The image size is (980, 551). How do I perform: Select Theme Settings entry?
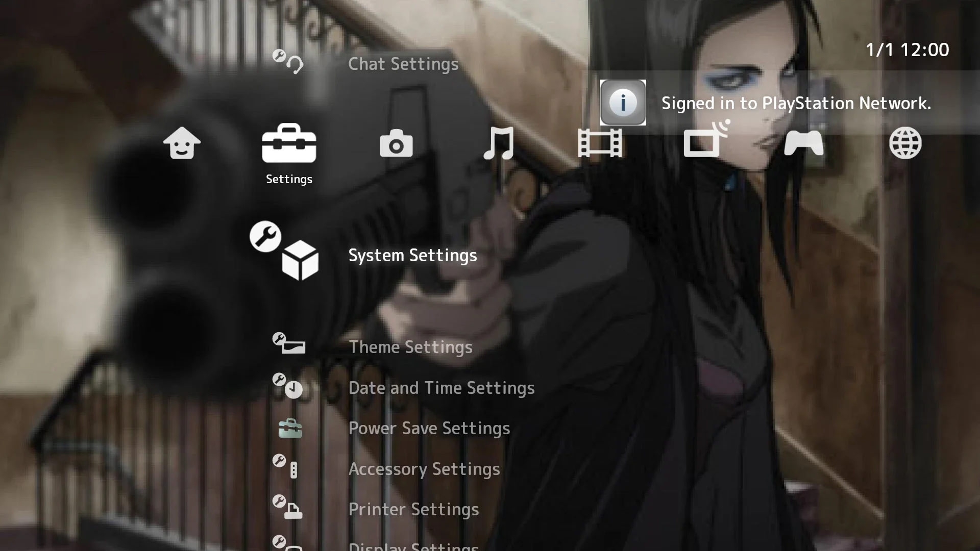(410, 347)
